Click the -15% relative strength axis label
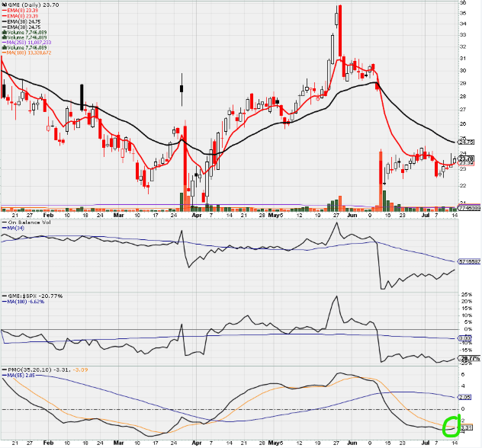The width and height of the screenshot is (482, 448). point(466,350)
